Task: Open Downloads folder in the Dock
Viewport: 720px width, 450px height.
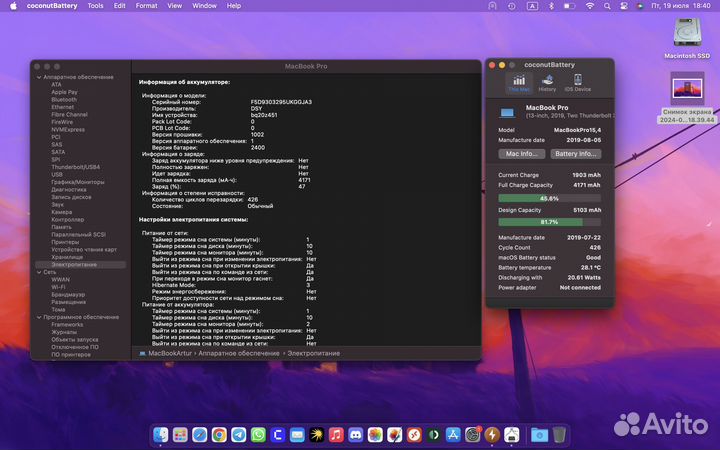Action: tap(539, 434)
